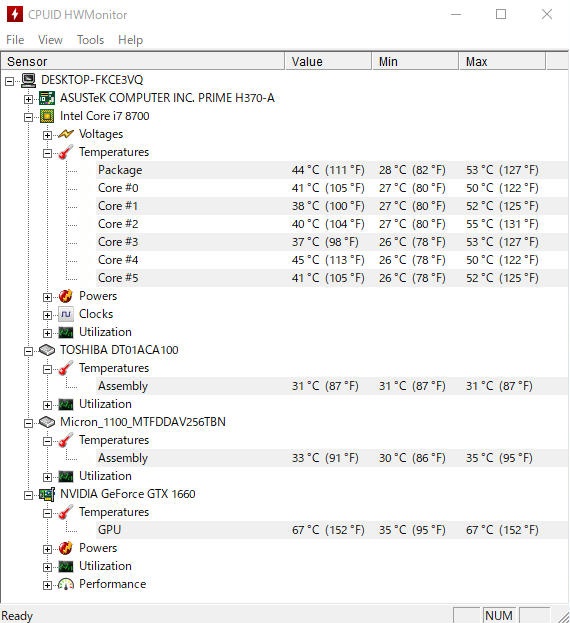570x623 pixels.
Task: Open the File menu
Action: click(x=15, y=40)
